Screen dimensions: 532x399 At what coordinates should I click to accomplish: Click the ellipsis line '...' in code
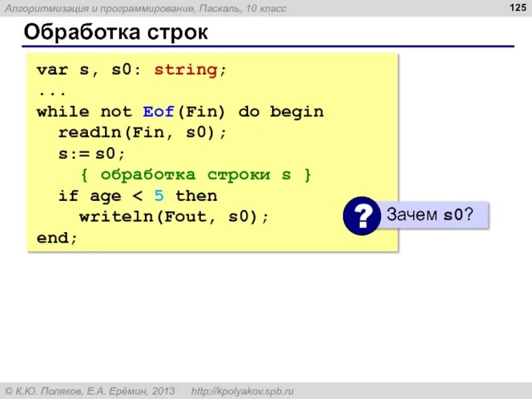(52, 93)
